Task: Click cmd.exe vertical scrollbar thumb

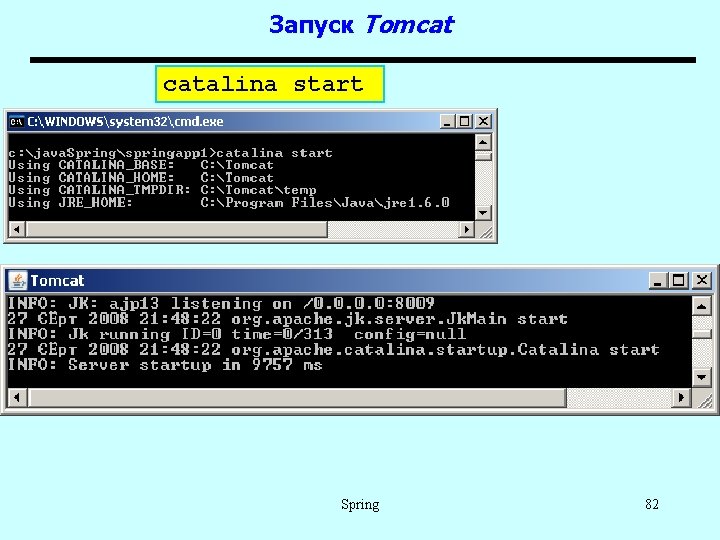Action: click(x=483, y=156)
